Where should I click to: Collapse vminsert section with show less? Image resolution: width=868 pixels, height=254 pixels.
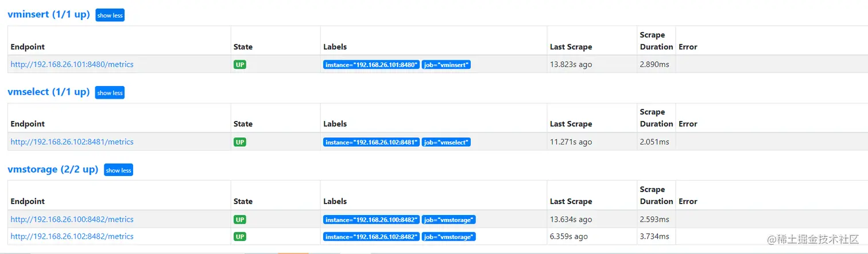110,15
